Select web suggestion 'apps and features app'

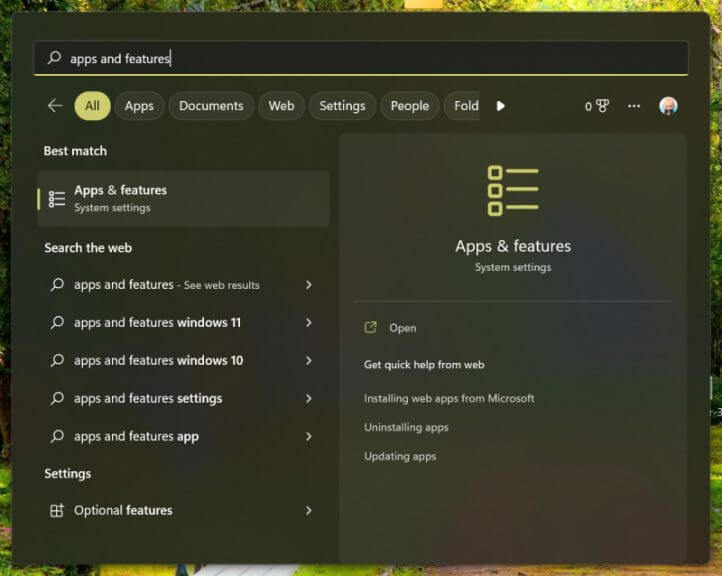coord(183,436)
